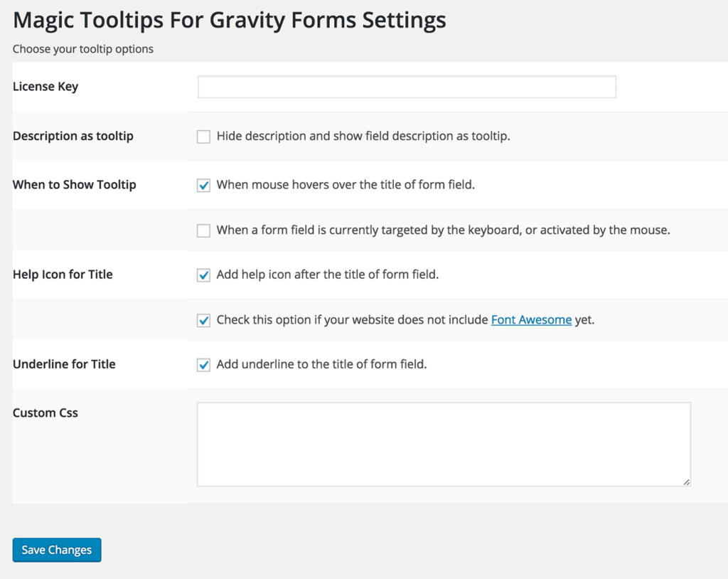
Task: Click the Save Changes button
Action: click(x=56, y=549)
